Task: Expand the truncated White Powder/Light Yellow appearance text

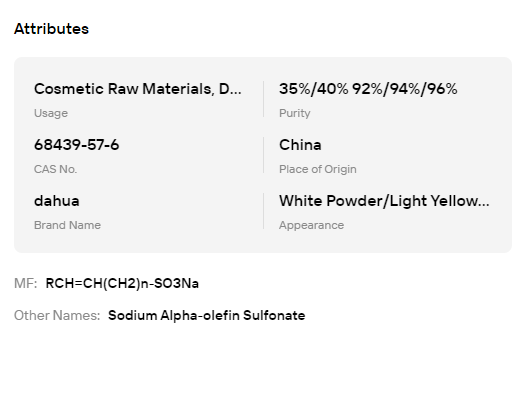Action: (384, 201)
